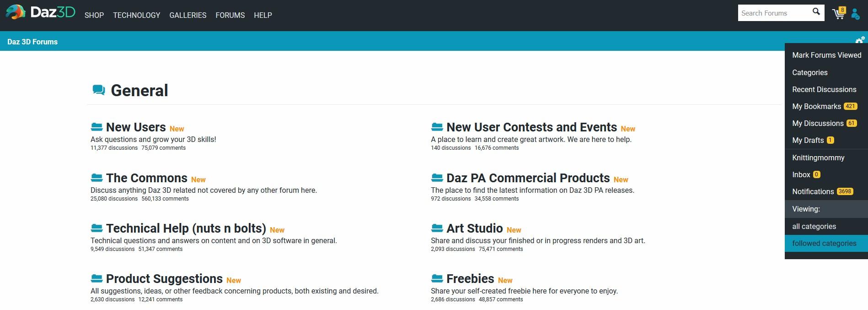Open My Bookmarks from menu
Screen dimensions: 868x310
coord(816,106)
